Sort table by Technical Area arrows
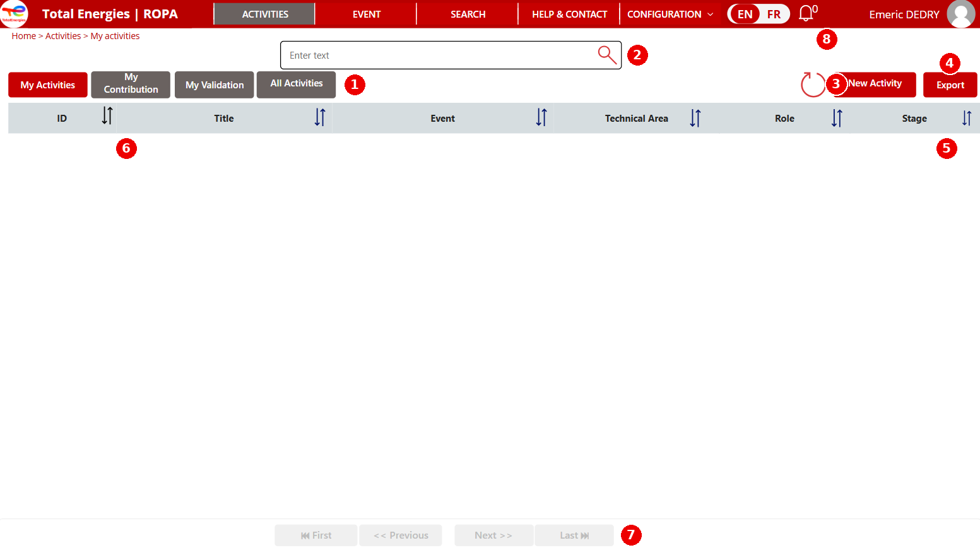980x550 pixels. [695, 118]
